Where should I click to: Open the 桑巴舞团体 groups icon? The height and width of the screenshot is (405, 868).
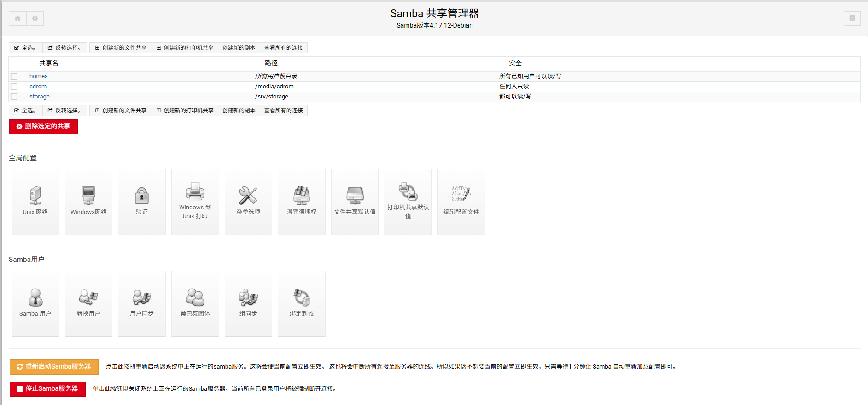click(x=195, y=304)
